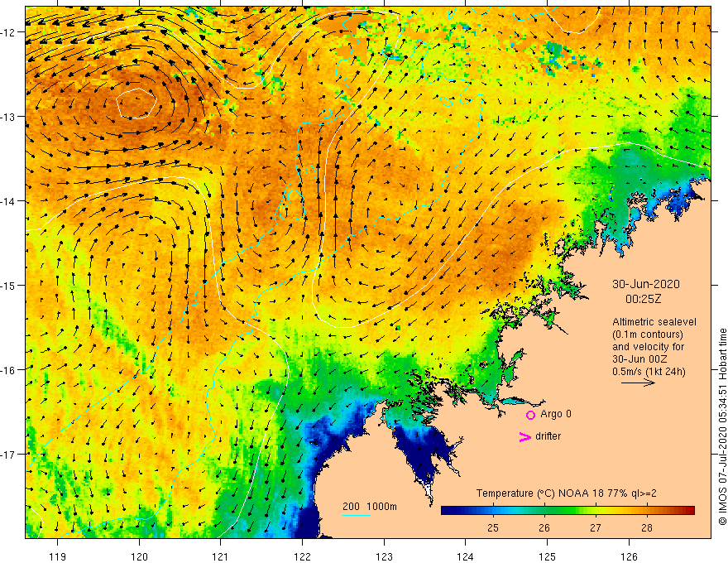Click the color bar label 27
728x563 pixels.
595,527
